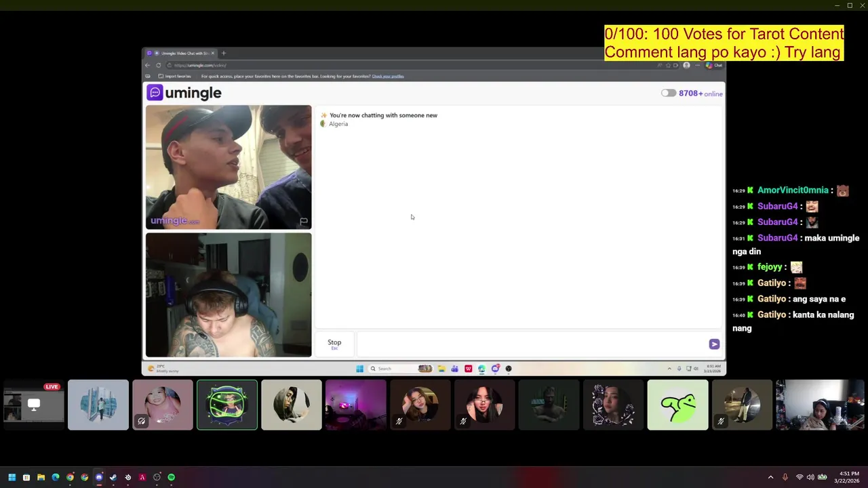Click the microphone tray icon
Image resolution: width=868 pixels, height=488 pixels.
tap(785, 477)
